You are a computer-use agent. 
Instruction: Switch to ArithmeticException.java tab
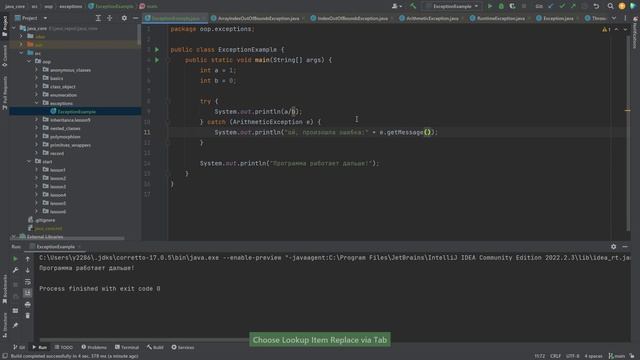[432, 18]
